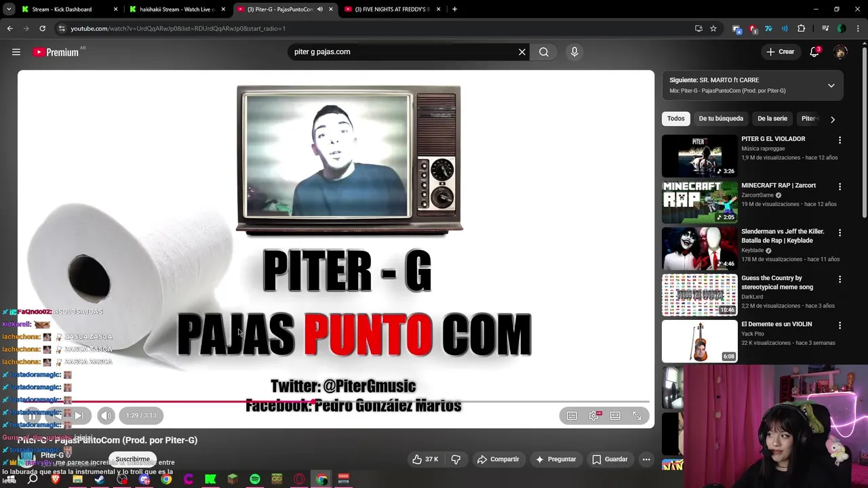This screenshot has height=488, width=868.
Task: Open a new browser tab
Action: click(454, 9)
